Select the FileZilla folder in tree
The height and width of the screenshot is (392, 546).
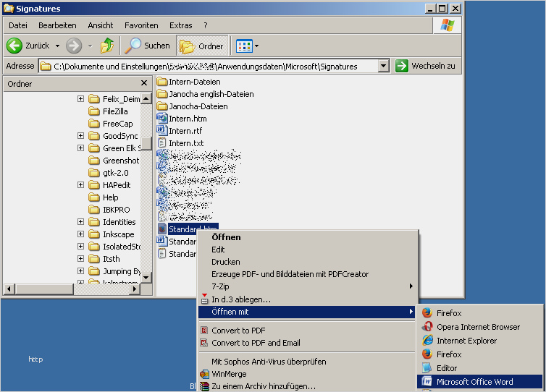[x=117, y=111]
